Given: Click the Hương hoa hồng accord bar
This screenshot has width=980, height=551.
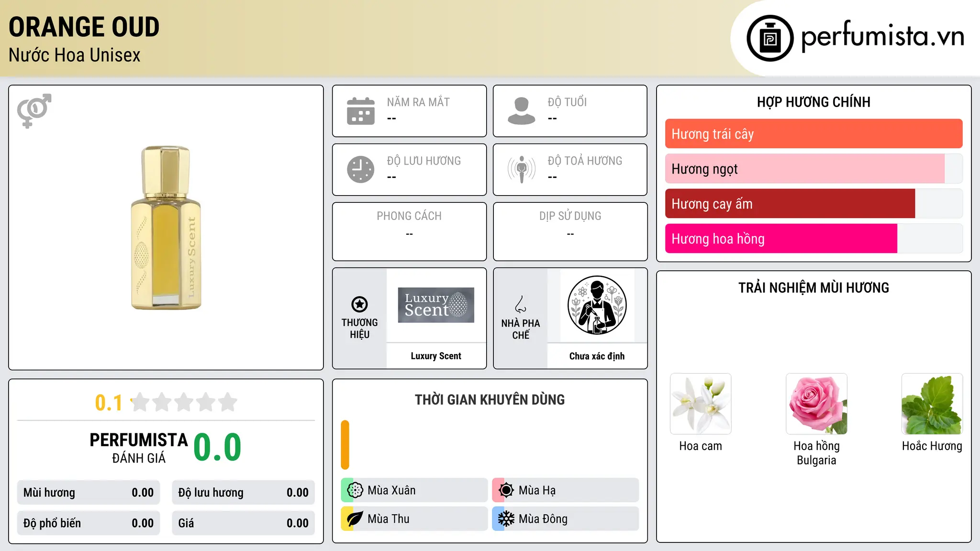Looking at the screenshot, I should [813, 239].
